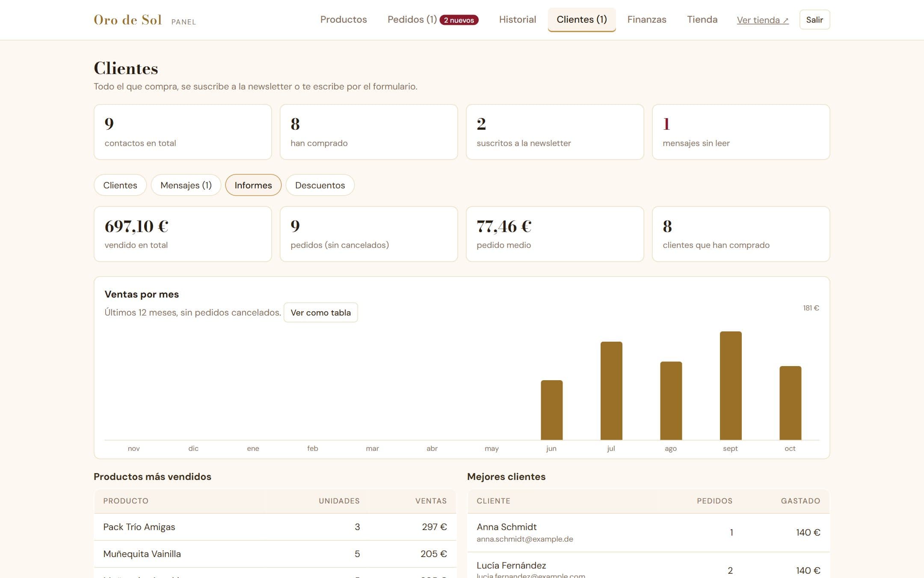Click the '697,10 € vendido en total' card
This screenshot has width=924, height=578.
183,234
